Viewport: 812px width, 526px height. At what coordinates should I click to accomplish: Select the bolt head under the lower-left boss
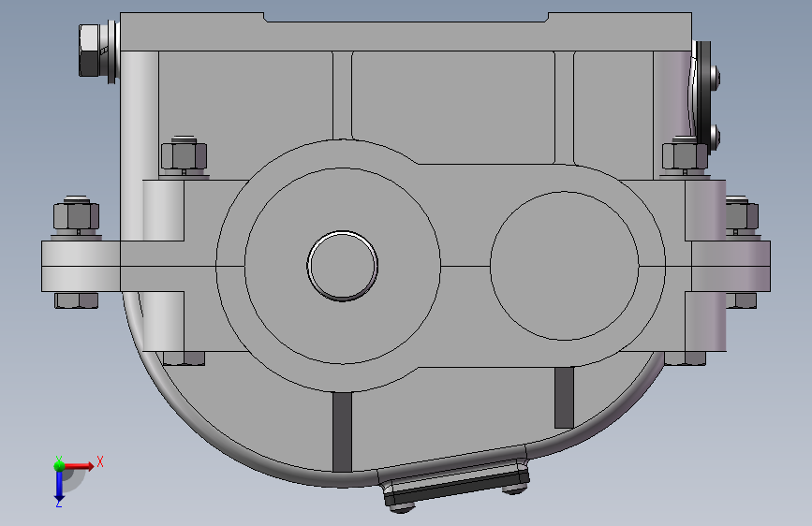[184, 358]
